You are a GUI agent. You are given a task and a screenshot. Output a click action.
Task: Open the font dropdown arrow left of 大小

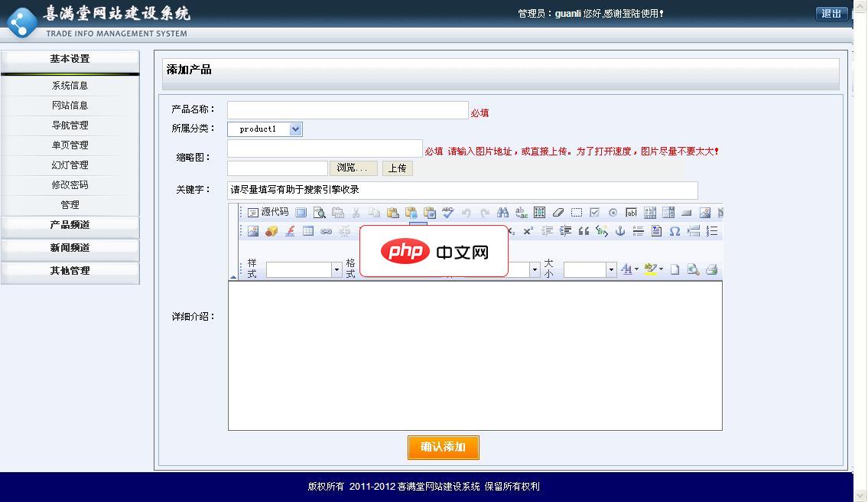535,270
